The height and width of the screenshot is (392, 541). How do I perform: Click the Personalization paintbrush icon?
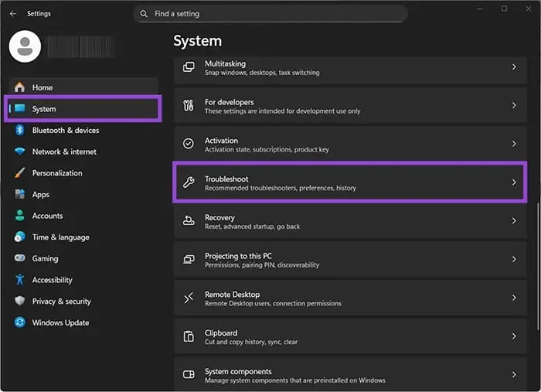tap(19, 173)
